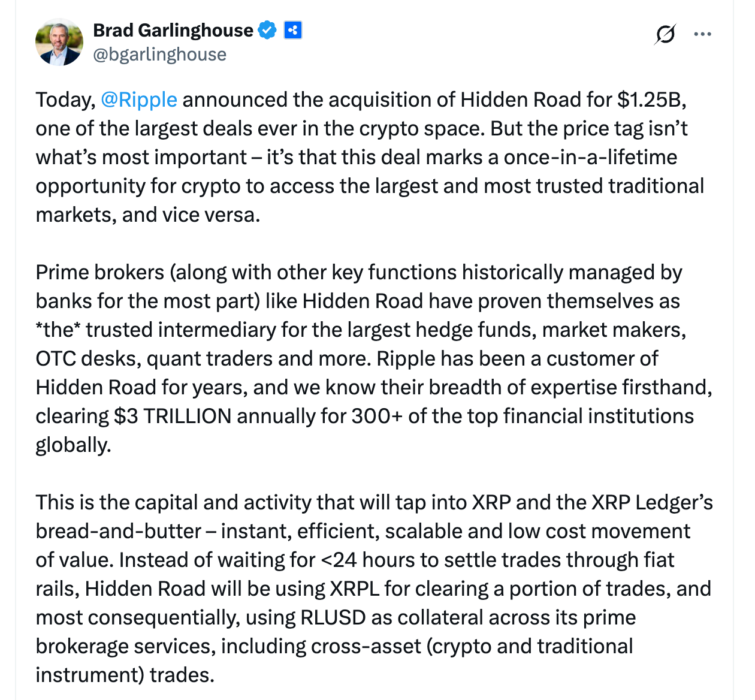
Task: Select the Ripple affiliation badge next to the name
Action: [x=292, y=29]
